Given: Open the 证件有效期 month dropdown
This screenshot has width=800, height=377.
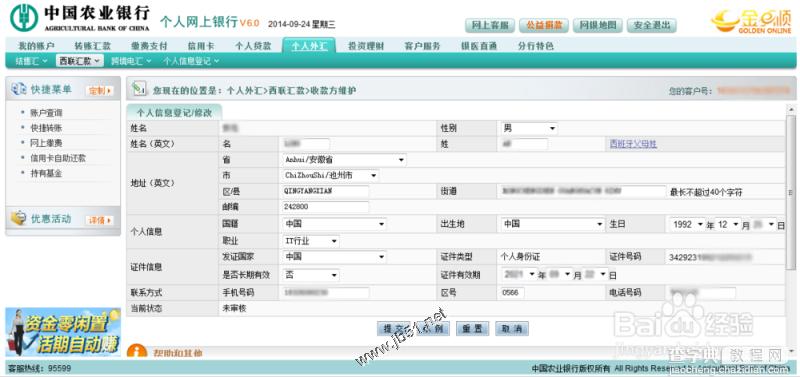Looking at the screenshot, I should pyautogui.click(x=560, y=274).
